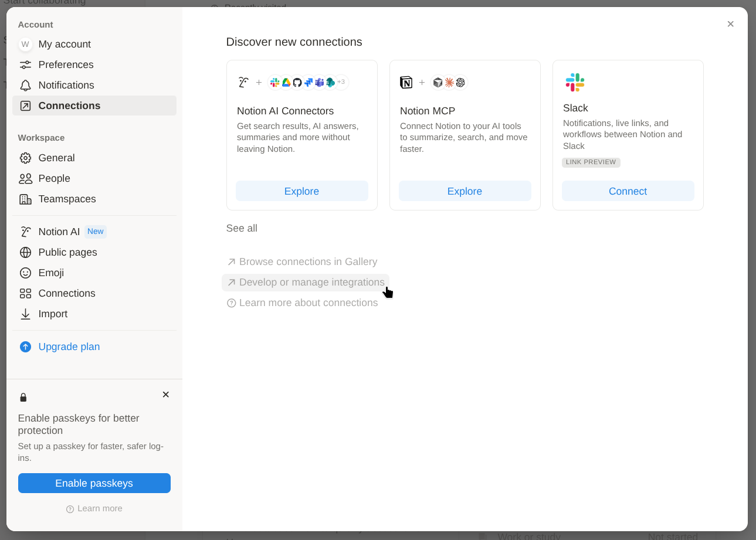Image resolution: width=756 pixels, height=540 pixels.
Task: Explore Notion AI Connectors
Action: tap(301, 192)
